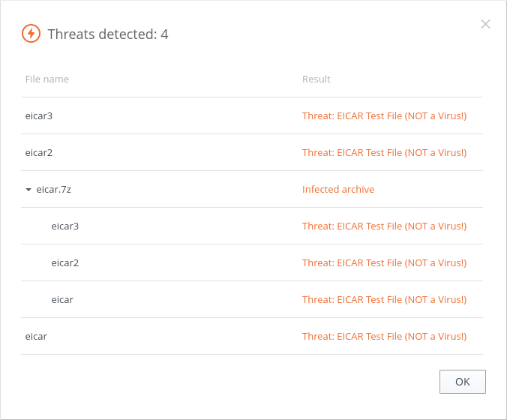Screen dimensions: 507x420
Task: Select the top-level eicar2 file row
Action: [252, 152]
